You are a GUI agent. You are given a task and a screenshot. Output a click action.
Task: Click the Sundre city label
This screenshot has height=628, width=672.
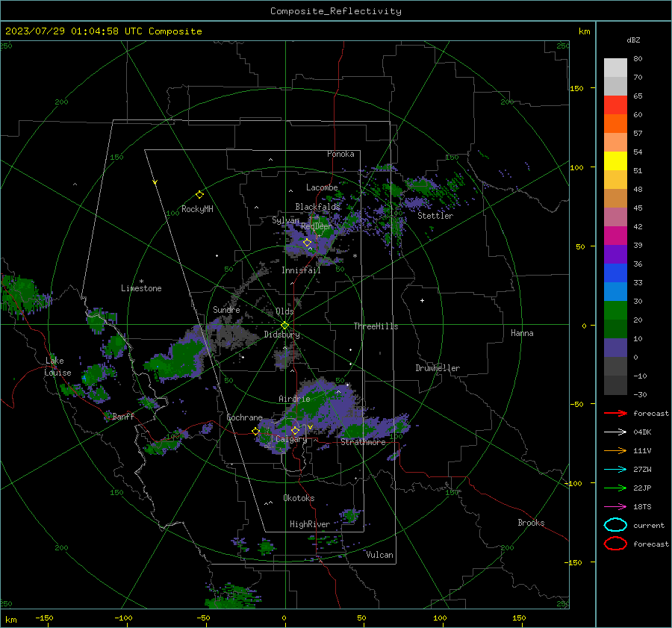pos(226,309)
